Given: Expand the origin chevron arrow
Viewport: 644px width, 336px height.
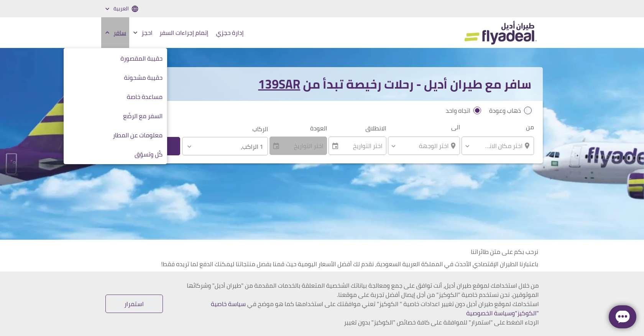Looking at the screenshot, I should click(467, 146).
